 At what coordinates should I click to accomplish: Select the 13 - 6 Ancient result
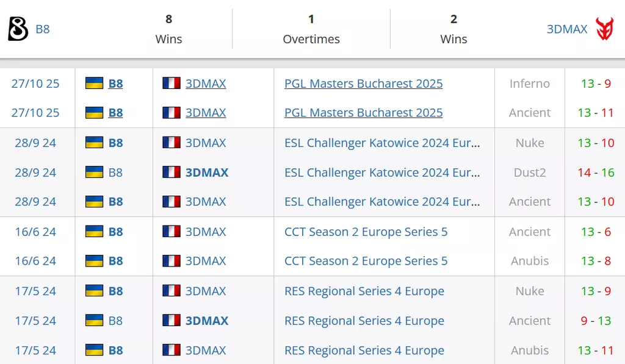[596, 232]
